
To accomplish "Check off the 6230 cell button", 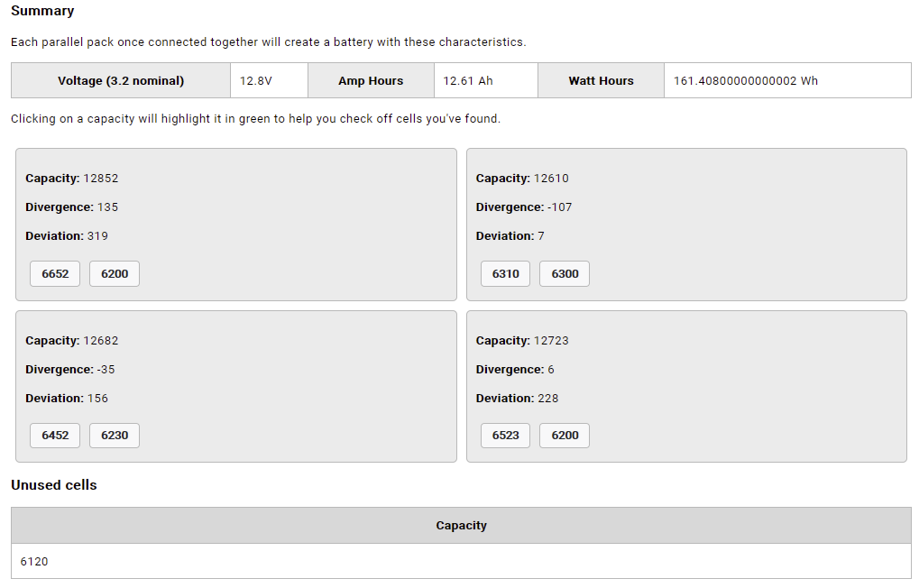I will pyautogui.click(x=115, y=436).
